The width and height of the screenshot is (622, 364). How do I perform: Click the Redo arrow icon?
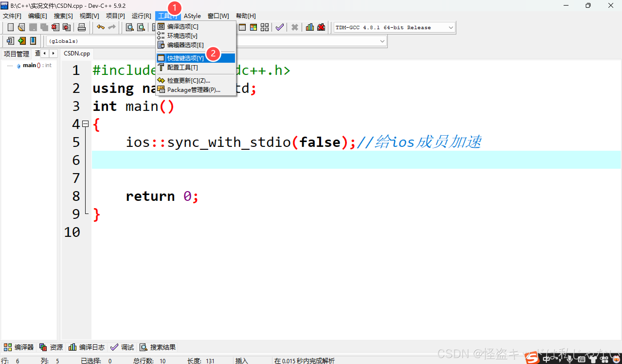[x=112, y=27]
